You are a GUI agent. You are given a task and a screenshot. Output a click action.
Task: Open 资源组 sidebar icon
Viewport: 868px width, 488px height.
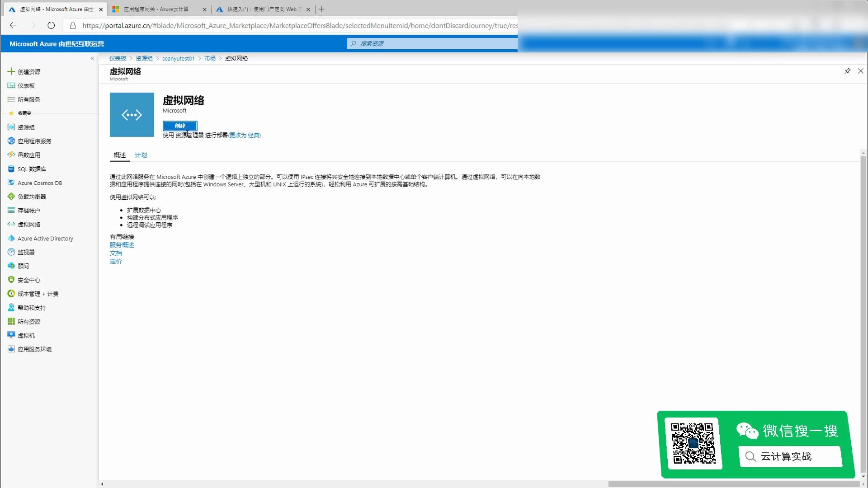pyautogui.click(x=11, y=127)
